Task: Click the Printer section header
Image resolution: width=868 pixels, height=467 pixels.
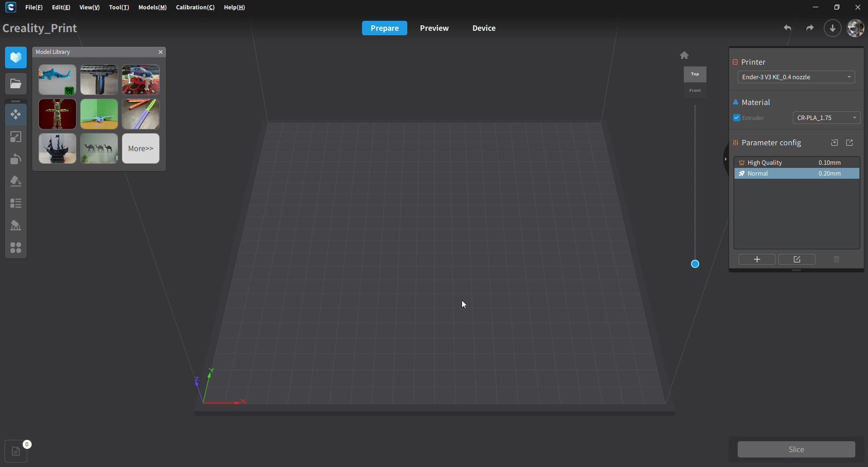Action: tap(753, 62)
